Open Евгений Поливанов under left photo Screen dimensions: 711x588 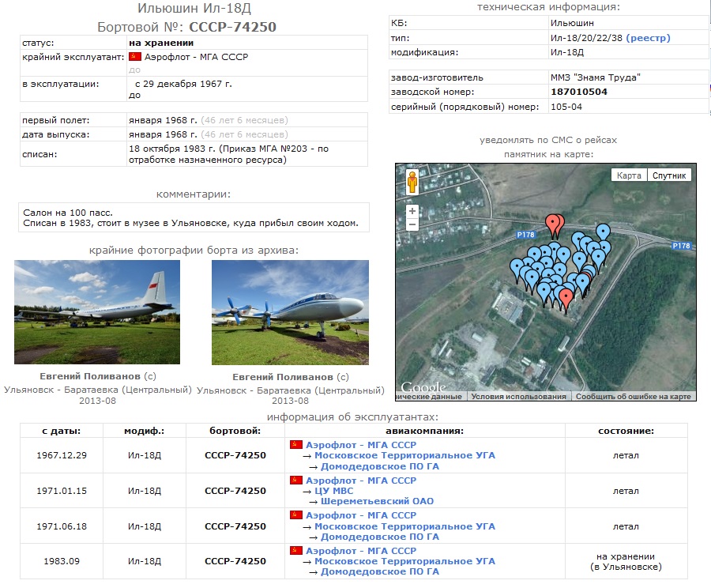[x=89, y=377]
